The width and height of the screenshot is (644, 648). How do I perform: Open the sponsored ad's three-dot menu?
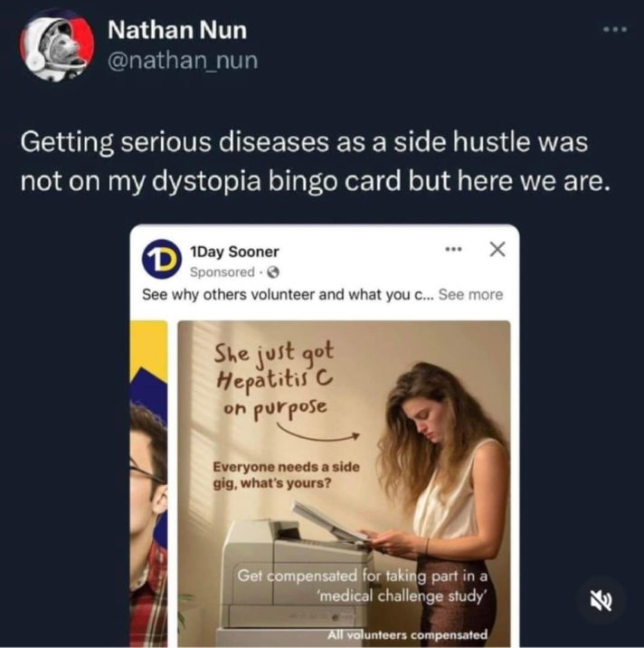tap(453, 249)
